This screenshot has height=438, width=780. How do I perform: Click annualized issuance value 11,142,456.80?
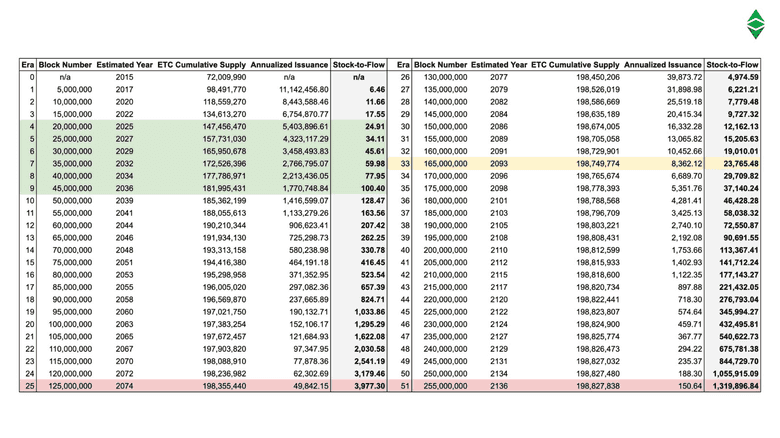(x=298, y=91)
